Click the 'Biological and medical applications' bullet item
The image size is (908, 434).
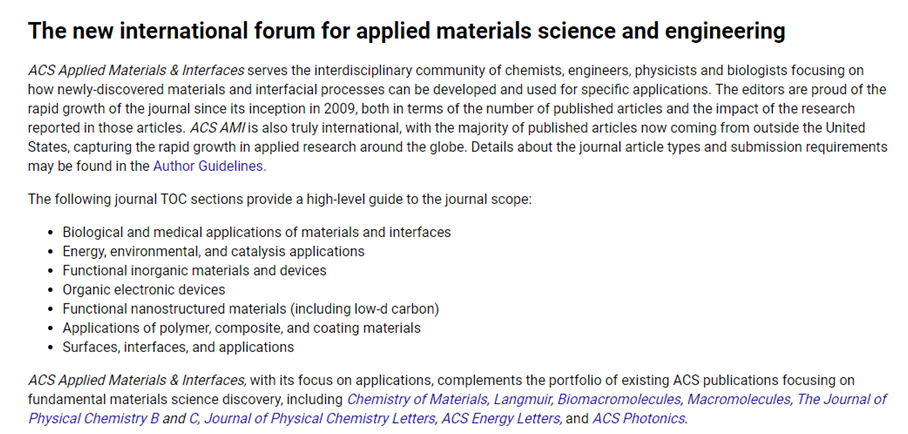click(256, 232)
